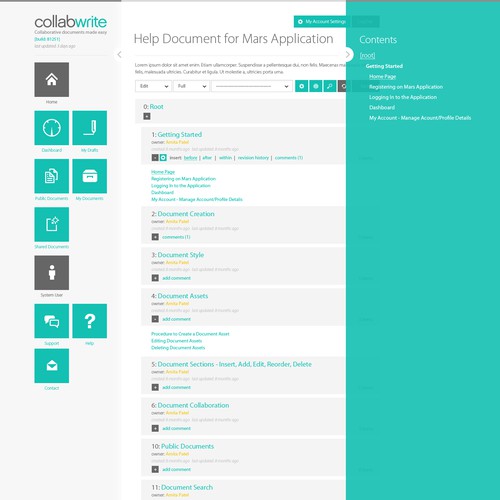Toggle the dark square in Public Documents section
Screen dimensions: 500x500
click(155, 469)
